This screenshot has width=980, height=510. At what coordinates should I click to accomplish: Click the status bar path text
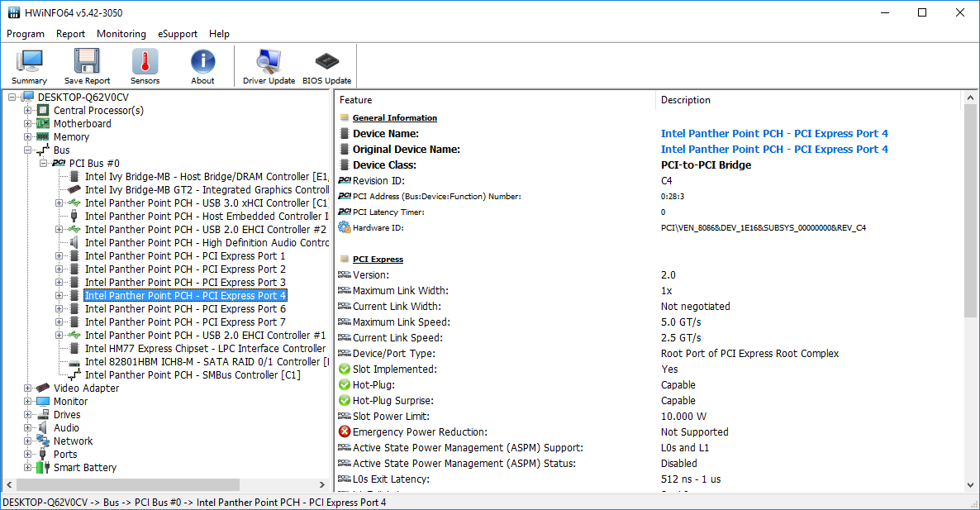[x=194, y=503]
